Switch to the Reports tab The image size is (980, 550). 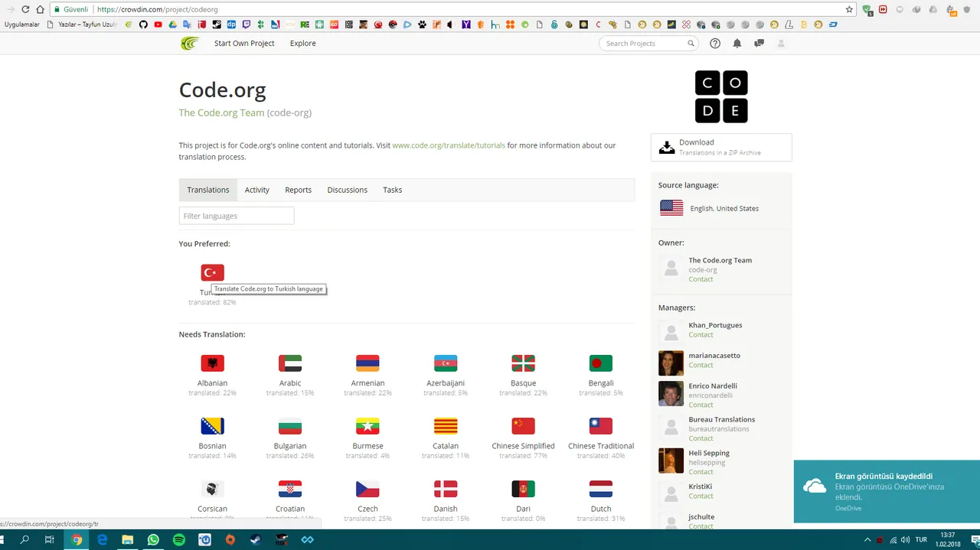point(298,190)
